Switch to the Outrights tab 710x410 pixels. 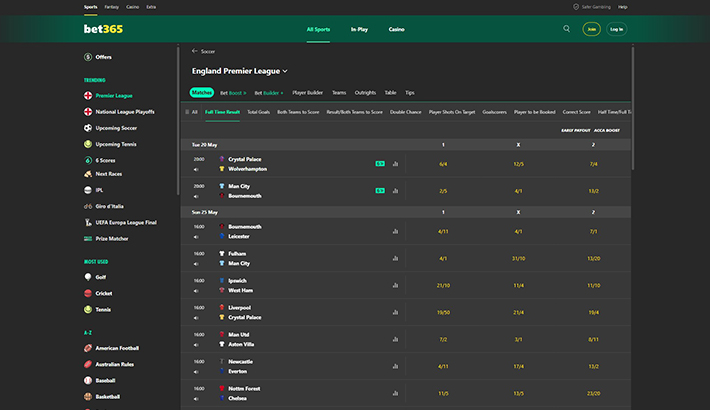[x=365, y=93]
